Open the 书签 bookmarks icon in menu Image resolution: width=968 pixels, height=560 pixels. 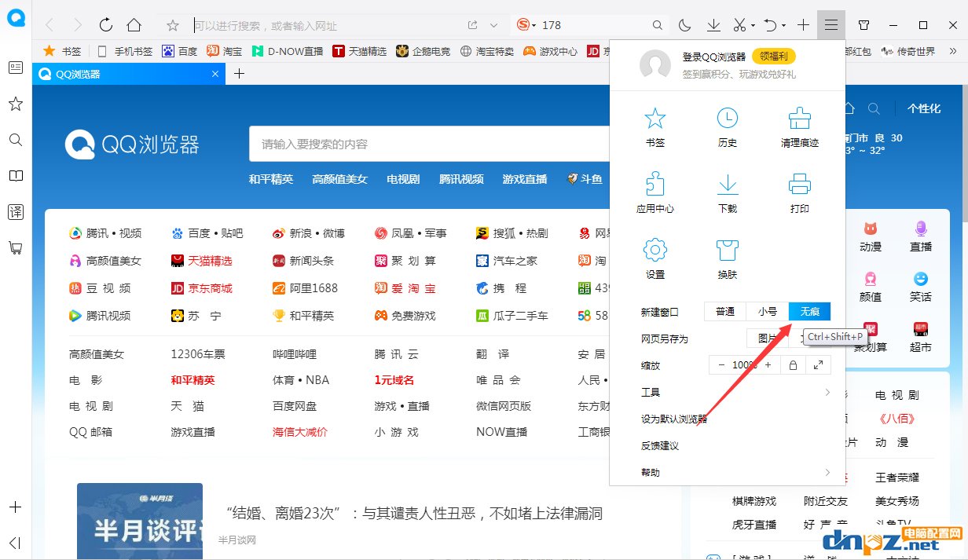(654, 127)
